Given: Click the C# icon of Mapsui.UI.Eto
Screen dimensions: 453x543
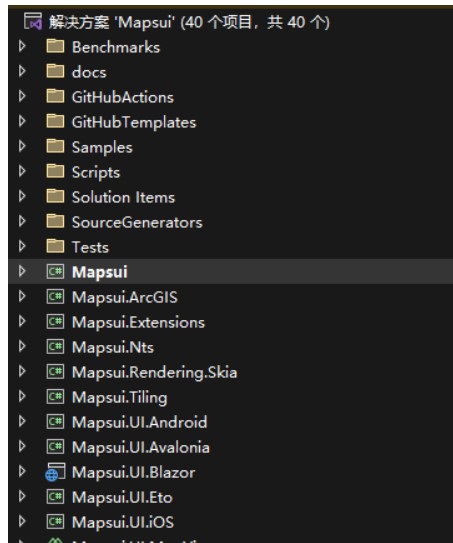Looking at the screenshot, I should 55,496.
